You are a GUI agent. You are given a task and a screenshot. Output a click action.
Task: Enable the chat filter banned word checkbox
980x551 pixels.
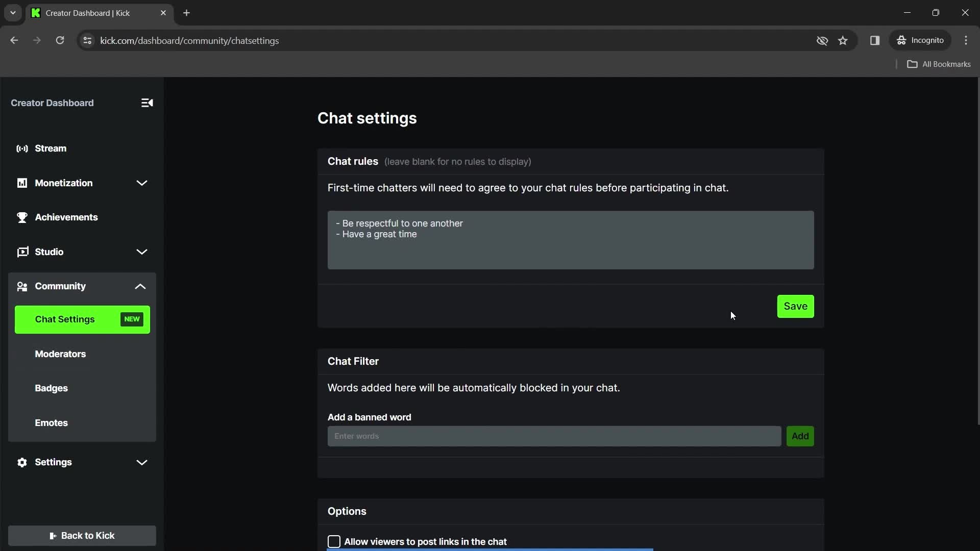334,541
